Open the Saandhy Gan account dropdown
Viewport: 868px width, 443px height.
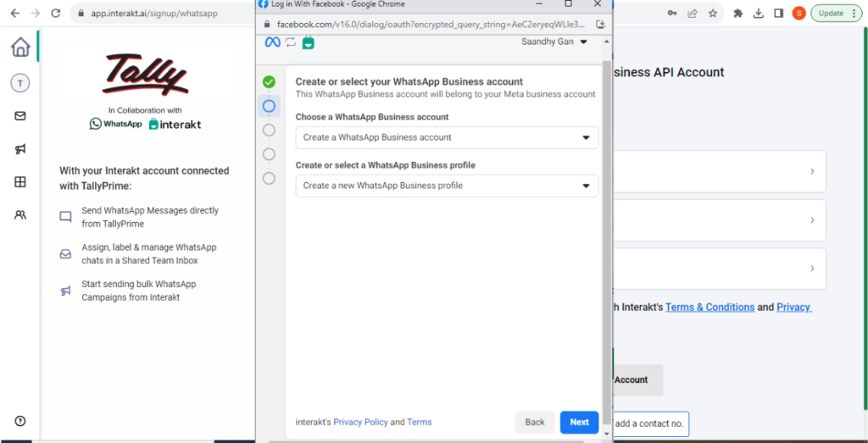tap(554, 42)
